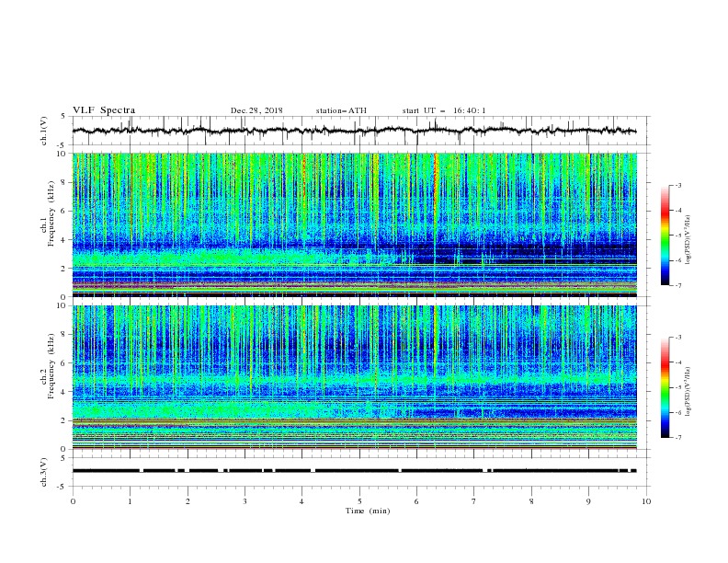Click the "station=ATH" header label
This screenshot has width=728, height=563.
(341, 110)
